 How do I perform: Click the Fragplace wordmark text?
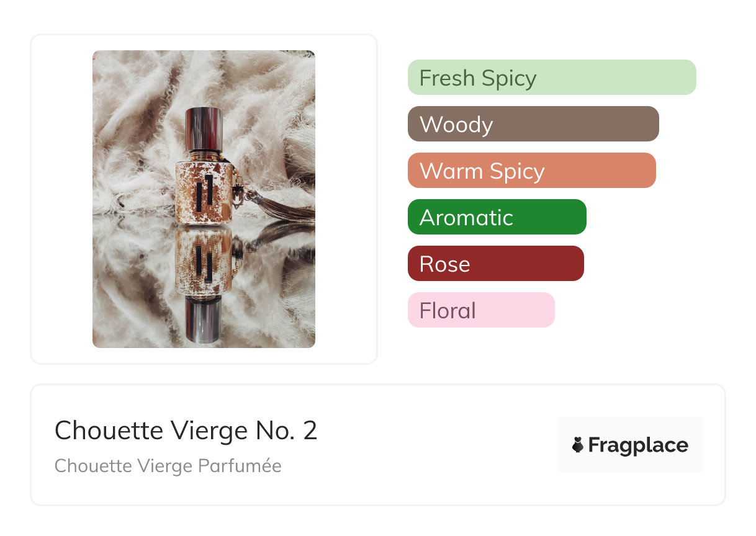637,445
